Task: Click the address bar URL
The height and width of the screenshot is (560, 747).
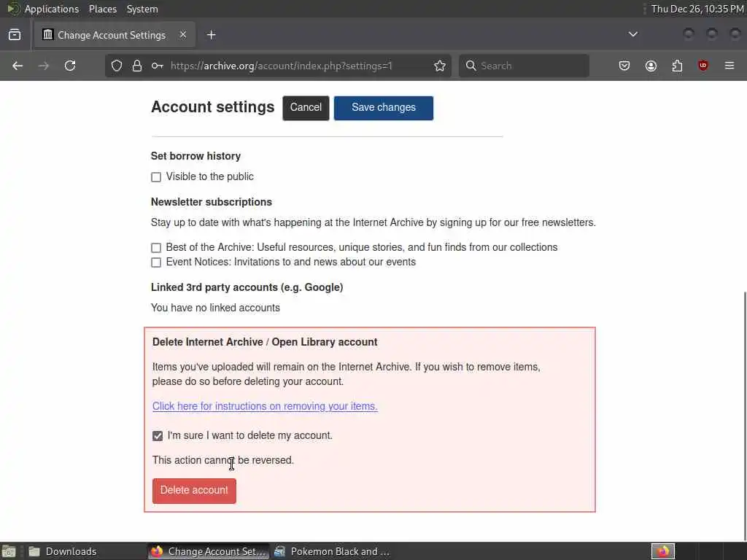Action: pyautogui.click(x=281, y=66)
